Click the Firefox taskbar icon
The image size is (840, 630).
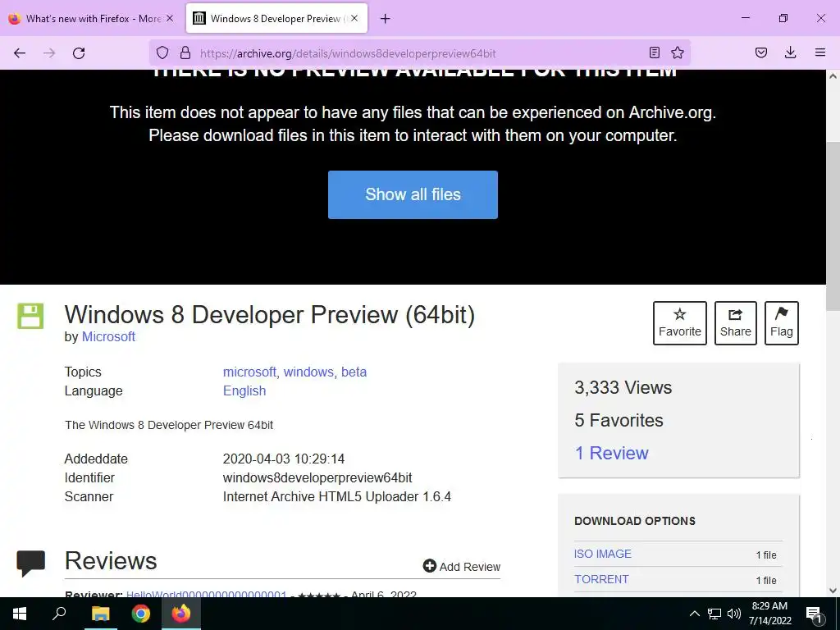pyautogui.click(x=181, y=614)
